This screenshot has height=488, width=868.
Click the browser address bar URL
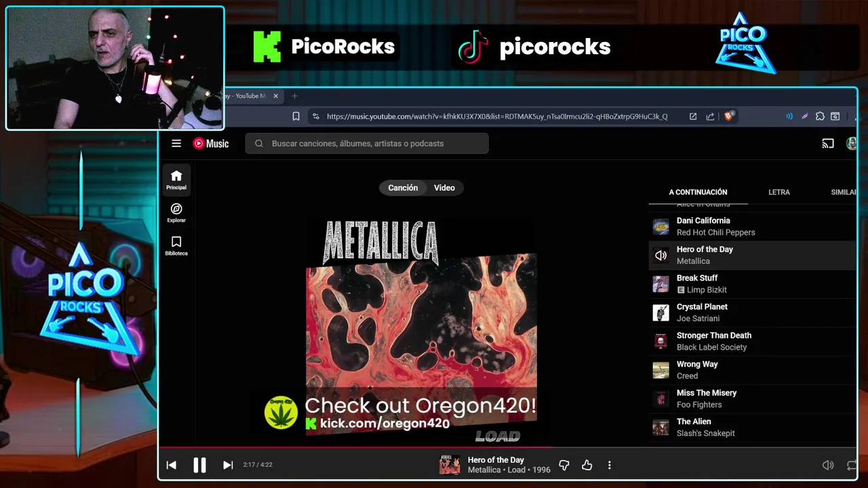[x=497, y=117]
